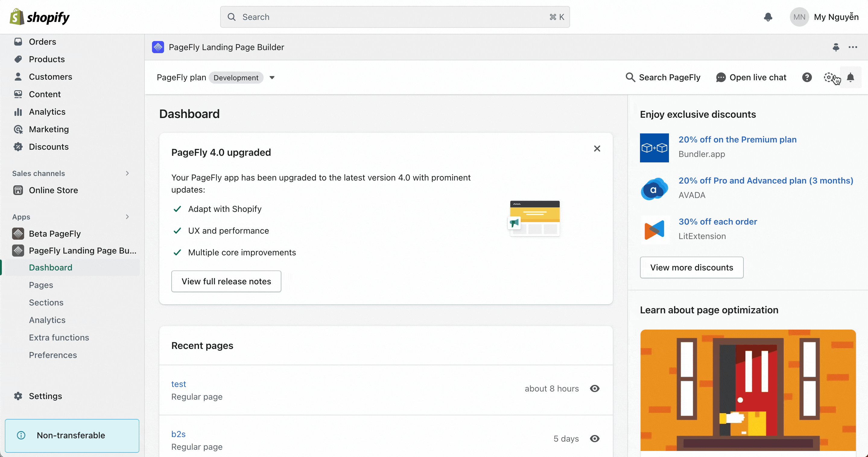Viewport: 868px width, 457px height.
Task: Open Shopify Settings gear at sidebar bottom
Action: click(46, 396)
